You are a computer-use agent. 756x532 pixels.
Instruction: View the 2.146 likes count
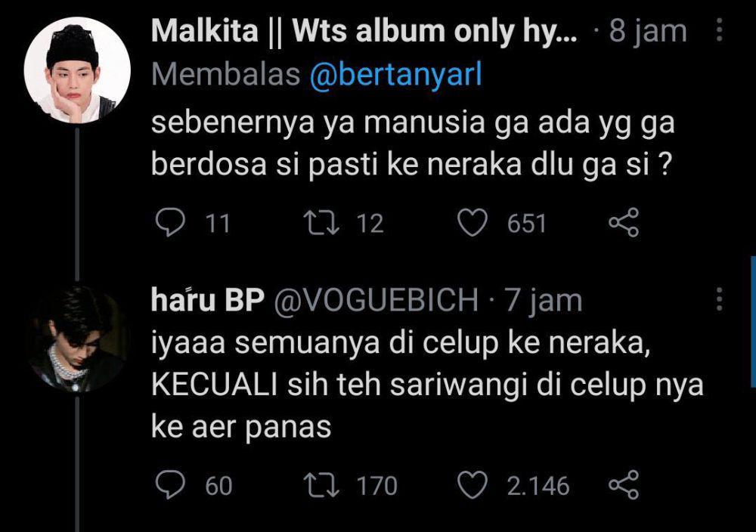[x=538, y=486]
